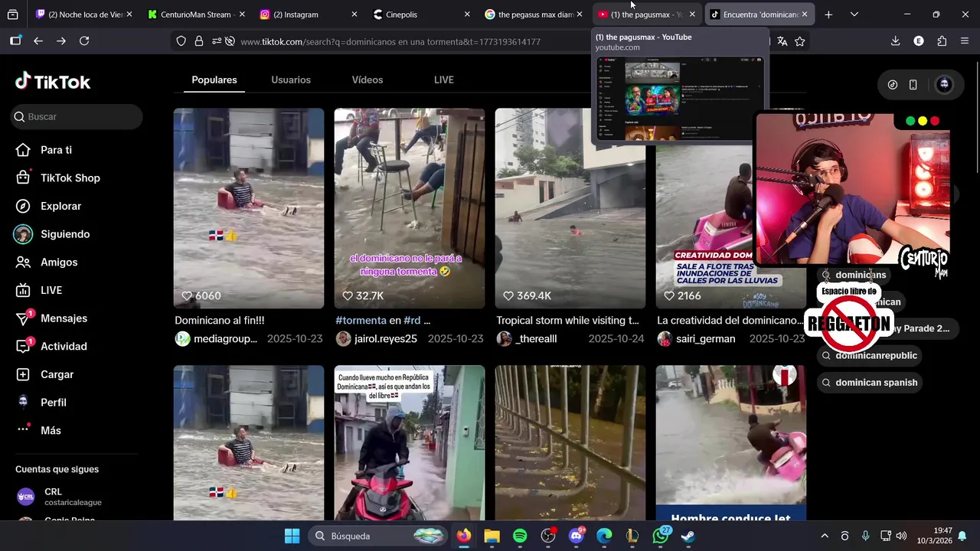Click the taskbar Búsqueda search box

pos(379,536)
